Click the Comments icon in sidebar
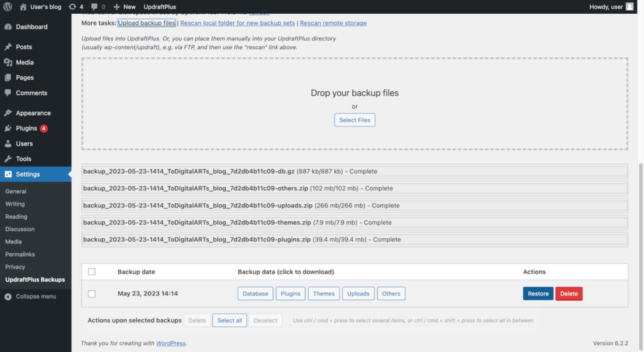 [8, 93]
